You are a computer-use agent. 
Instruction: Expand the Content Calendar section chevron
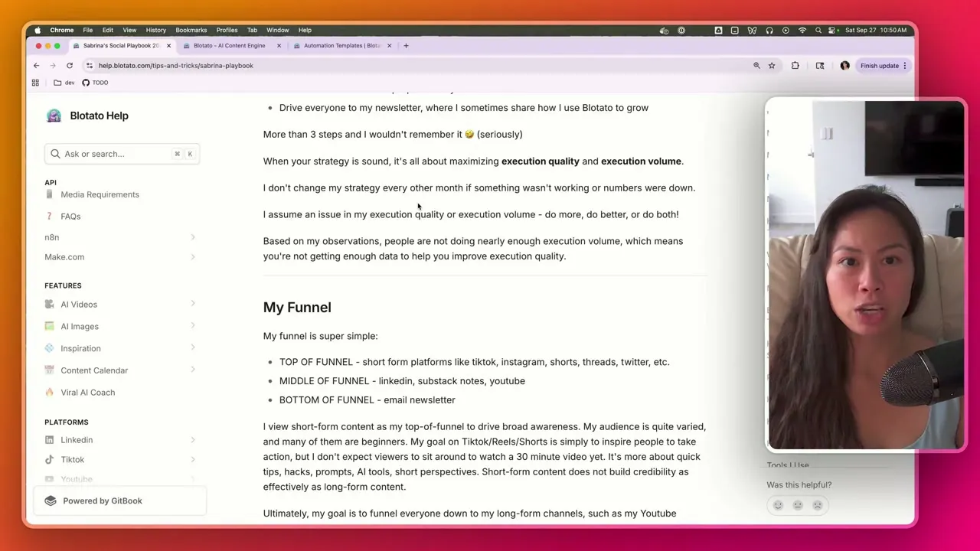point(193,370)
